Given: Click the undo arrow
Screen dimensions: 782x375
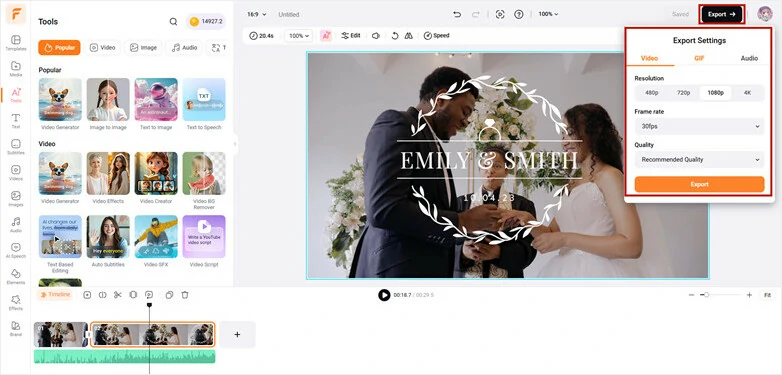Looking at the screenshot, I should pyautogui.click(x=457, y=14).
